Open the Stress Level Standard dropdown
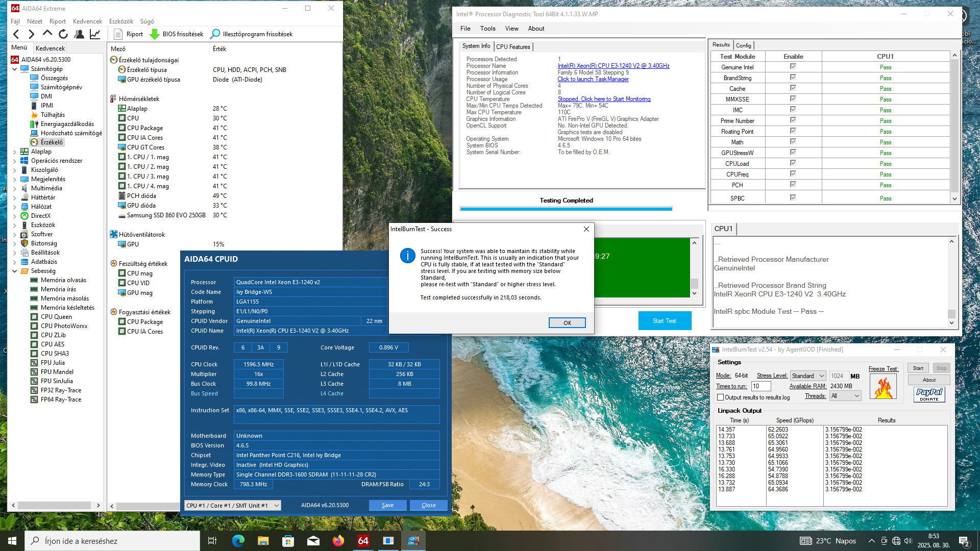 pyautogui.click(x=807, y=376)
